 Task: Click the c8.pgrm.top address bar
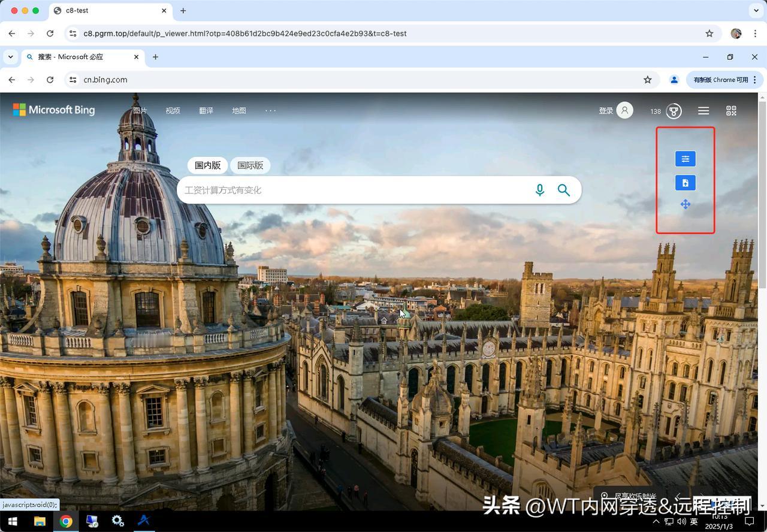(392, 34)
